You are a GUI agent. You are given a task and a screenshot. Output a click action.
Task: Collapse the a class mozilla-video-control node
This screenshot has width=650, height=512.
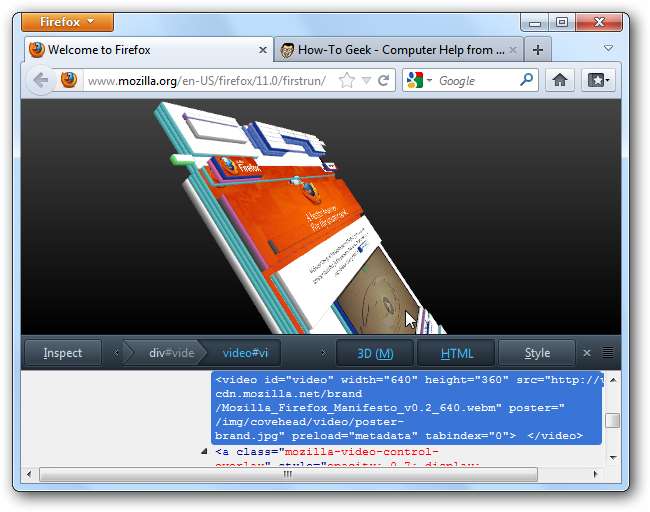204,451
